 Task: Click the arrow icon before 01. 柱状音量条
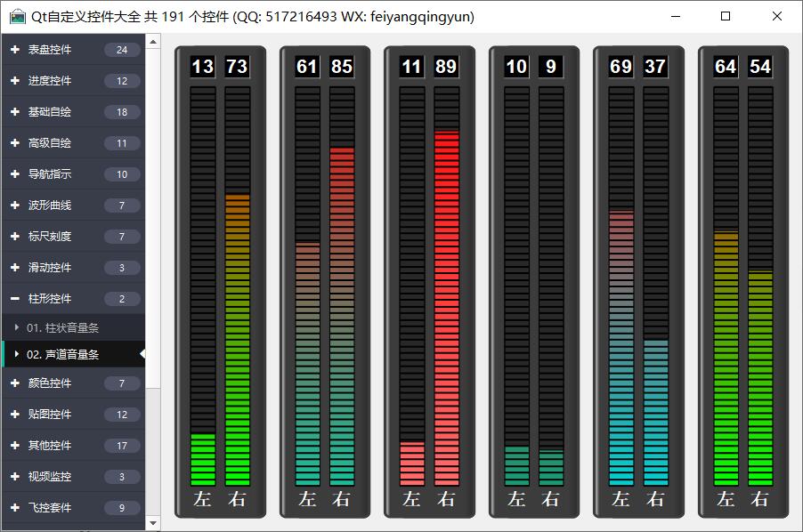point(16,328)
